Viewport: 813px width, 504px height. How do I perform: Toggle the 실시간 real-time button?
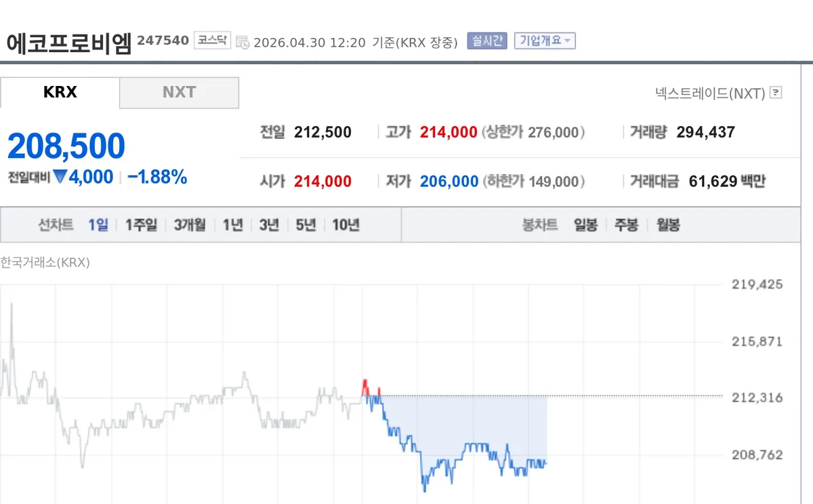point(487,41)
